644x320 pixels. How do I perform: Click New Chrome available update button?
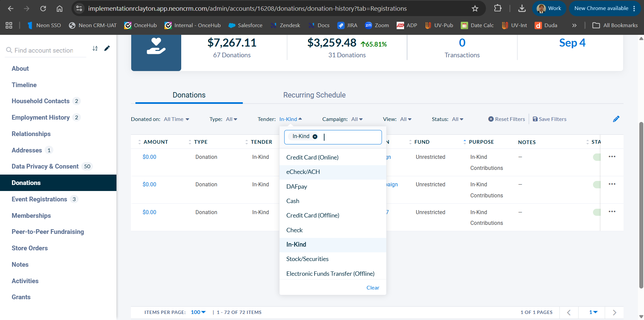pos(605,8)
